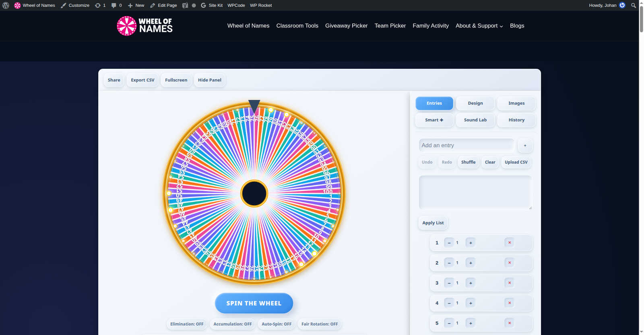Enter Fullscreen mode
This screenshot has width=644, height=335.
(176, 80)
